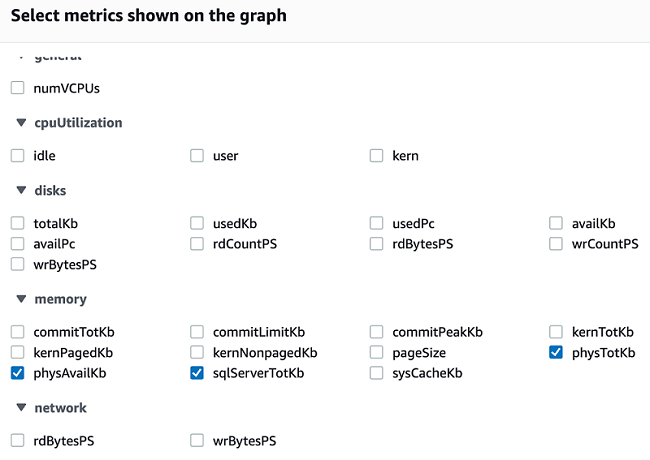This screenshot has height=460, width=650.
Task: Collapse the cpuUtilization section
Action: point(19,123)
